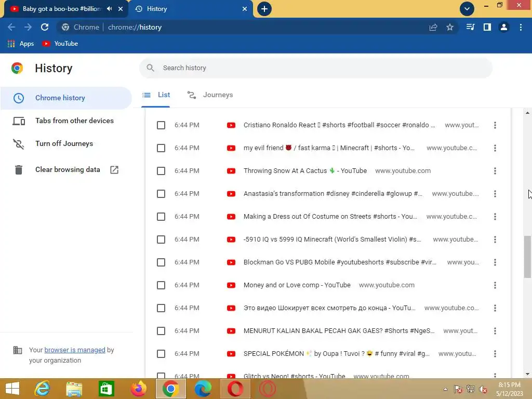
Task: Check the Anastasia's transformation entry
Action: pyautogui.click(x=161, y=194)
